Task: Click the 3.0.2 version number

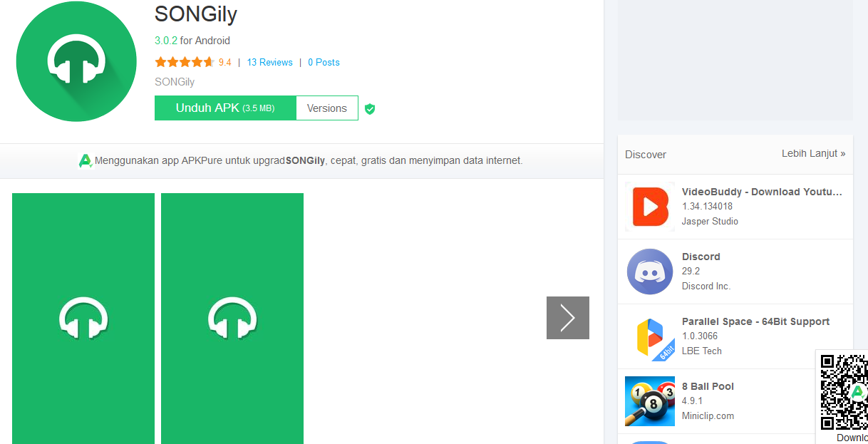Action: point(166,41)
